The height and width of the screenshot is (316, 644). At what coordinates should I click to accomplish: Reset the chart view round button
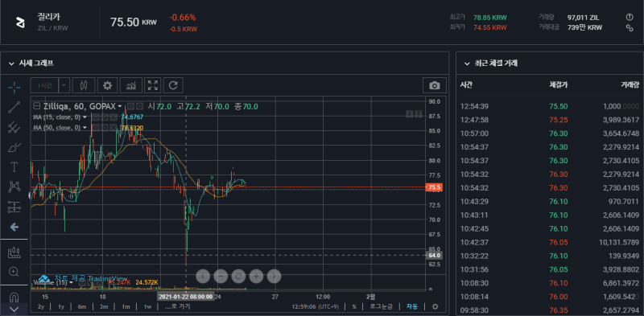[238, 276]
